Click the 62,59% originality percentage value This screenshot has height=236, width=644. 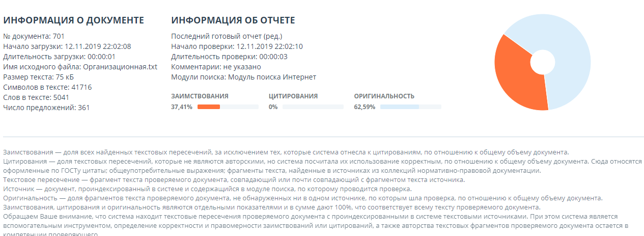tap(365, 107)
